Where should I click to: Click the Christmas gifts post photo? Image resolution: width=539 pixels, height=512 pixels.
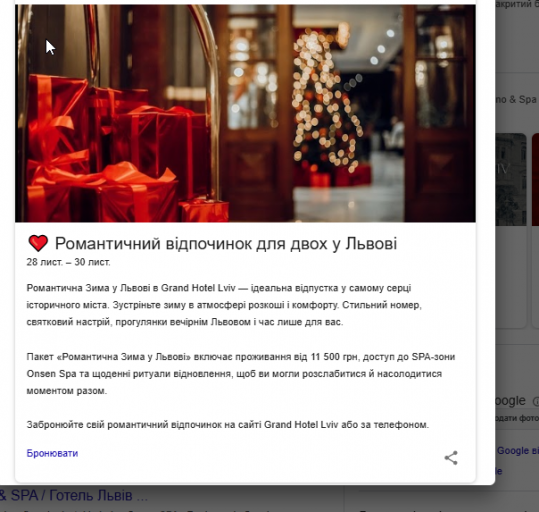pyautogui.click(x=245, y=113)
